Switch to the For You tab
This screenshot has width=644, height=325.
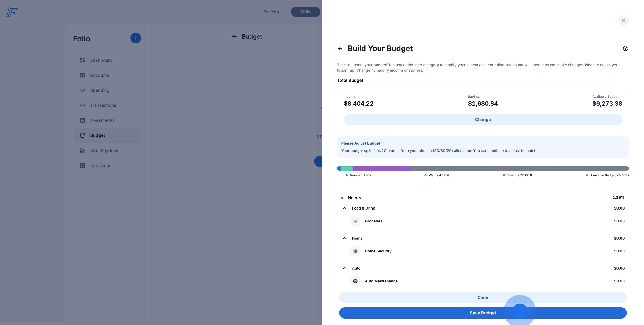click(271, 12)
